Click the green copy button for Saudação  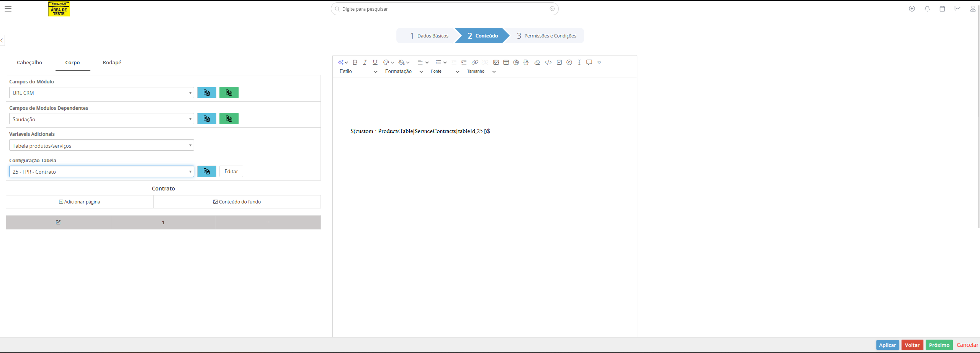pos(229,119)
